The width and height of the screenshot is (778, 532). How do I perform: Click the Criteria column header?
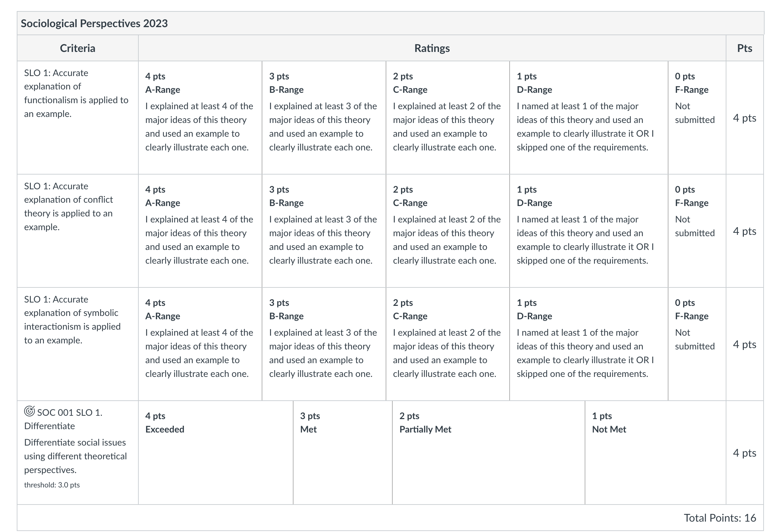tap(78, 48)
